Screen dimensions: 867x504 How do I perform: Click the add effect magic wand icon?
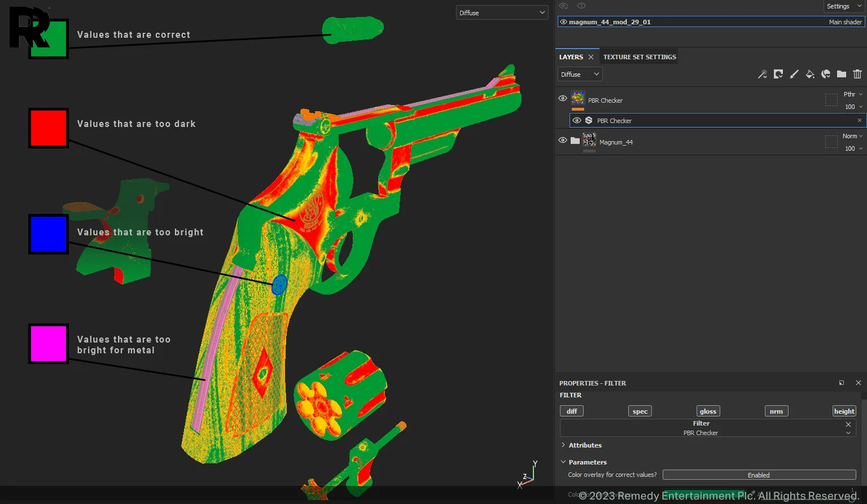762,74
